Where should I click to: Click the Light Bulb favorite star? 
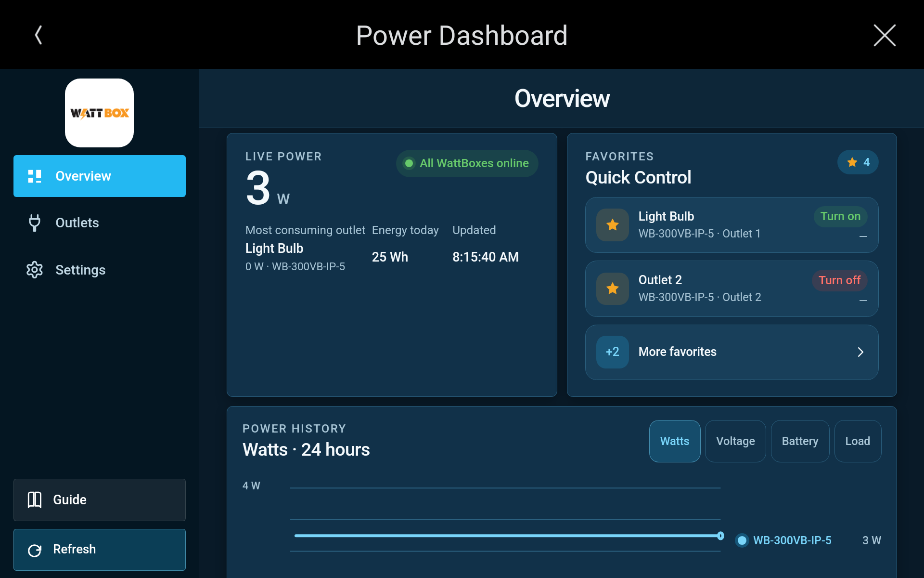[613, 225]
